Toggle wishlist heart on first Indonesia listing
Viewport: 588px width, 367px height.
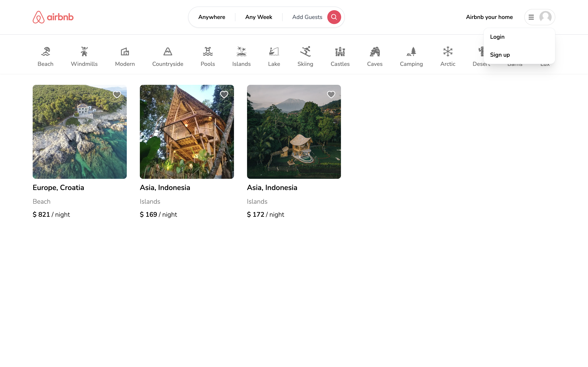[224, 94]
